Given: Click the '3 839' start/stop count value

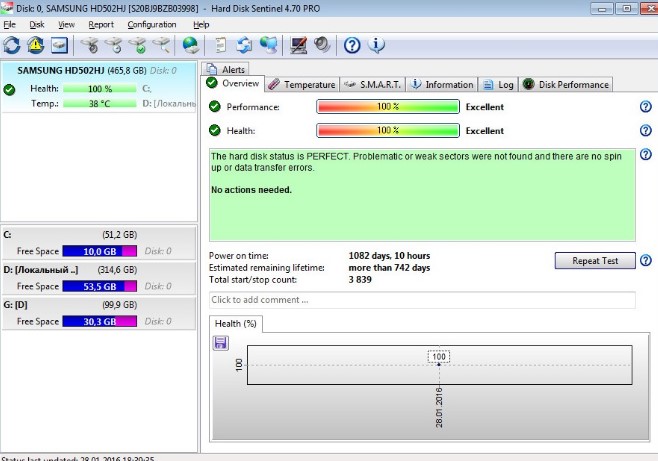Looking at the screenshot, I should [360, 280].
